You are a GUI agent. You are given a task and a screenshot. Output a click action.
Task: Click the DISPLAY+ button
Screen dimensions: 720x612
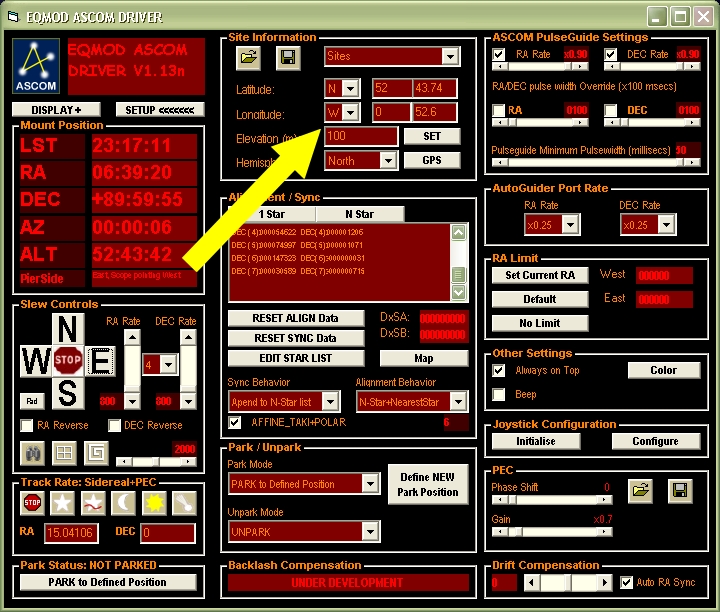pyautogui.click(x=56, y=110)
